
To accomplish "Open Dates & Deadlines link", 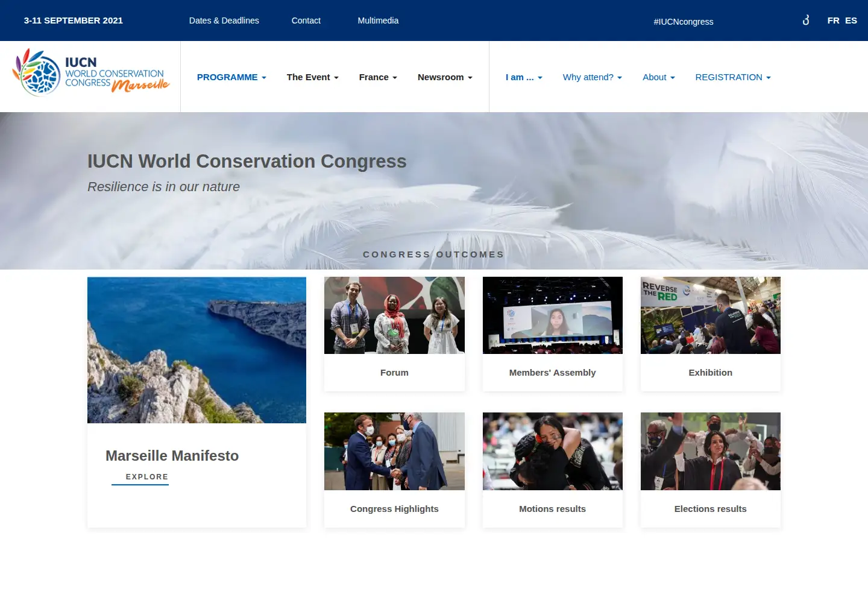I will tap(224, 21).
